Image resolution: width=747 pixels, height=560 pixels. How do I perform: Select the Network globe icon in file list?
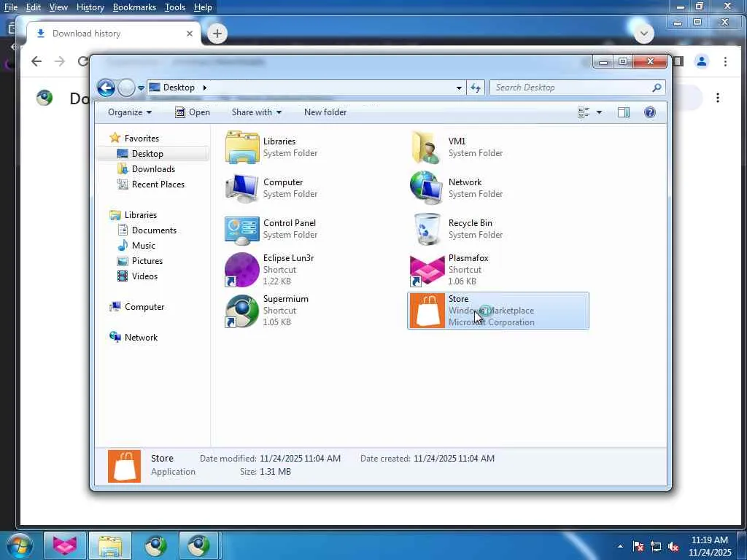426,188
